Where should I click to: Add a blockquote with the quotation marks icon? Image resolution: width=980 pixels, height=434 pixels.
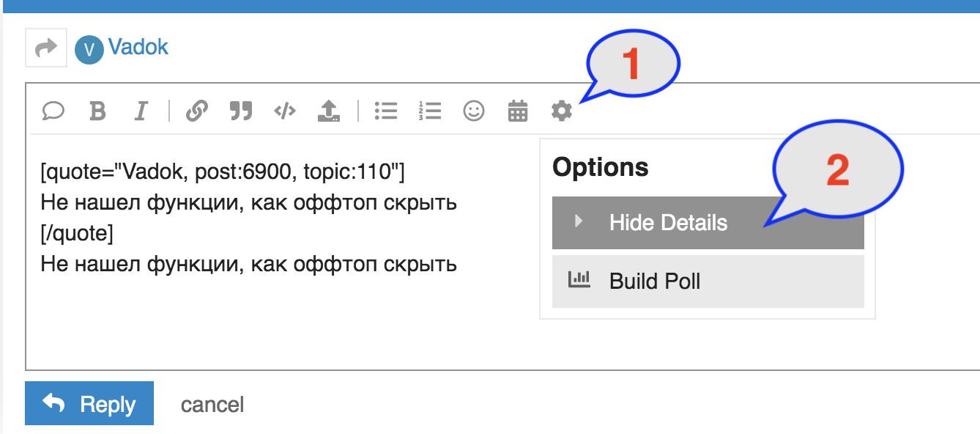click(x=240, y=111)
